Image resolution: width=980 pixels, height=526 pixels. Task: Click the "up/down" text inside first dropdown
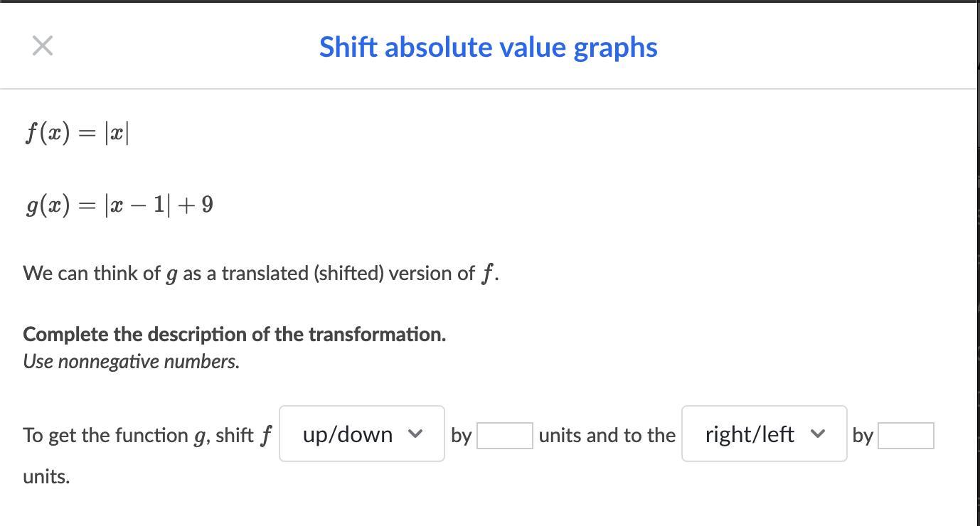[x=347, y=434]
